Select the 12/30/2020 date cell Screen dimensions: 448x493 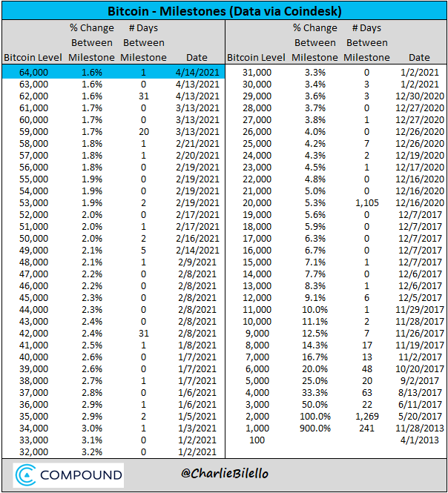click(420, 96)
